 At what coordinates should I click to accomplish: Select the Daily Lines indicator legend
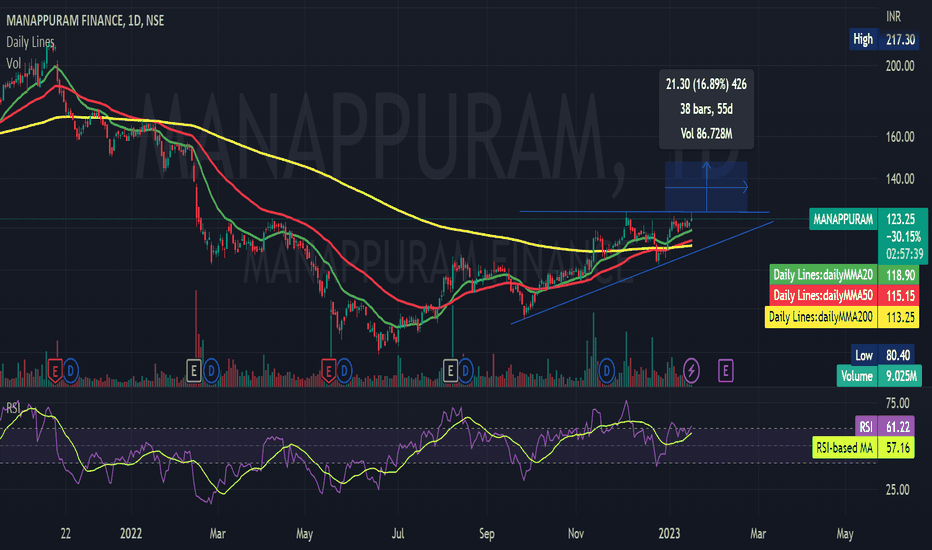pos(30,42)
